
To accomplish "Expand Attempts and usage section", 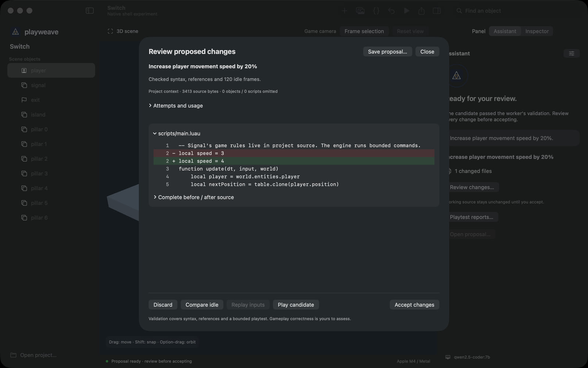I will click(x=176, y=106).
